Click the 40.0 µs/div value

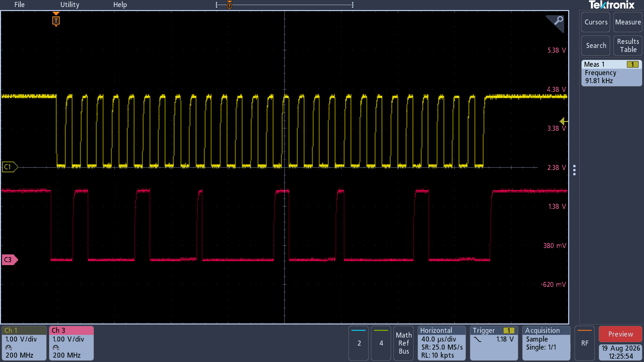point(439,339)
